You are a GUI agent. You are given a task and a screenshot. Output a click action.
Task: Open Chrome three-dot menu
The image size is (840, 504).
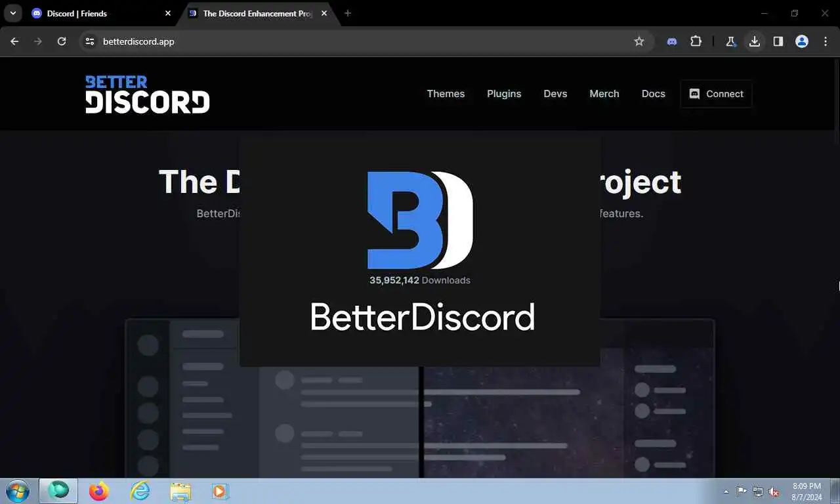pyautogui.click(x=826, y=41)
